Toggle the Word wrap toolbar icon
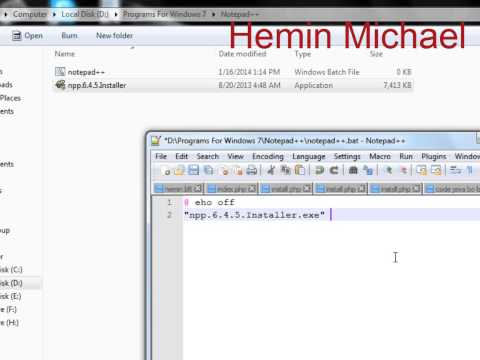This screenshot has height=360, width=480. (x=455, y=170)
